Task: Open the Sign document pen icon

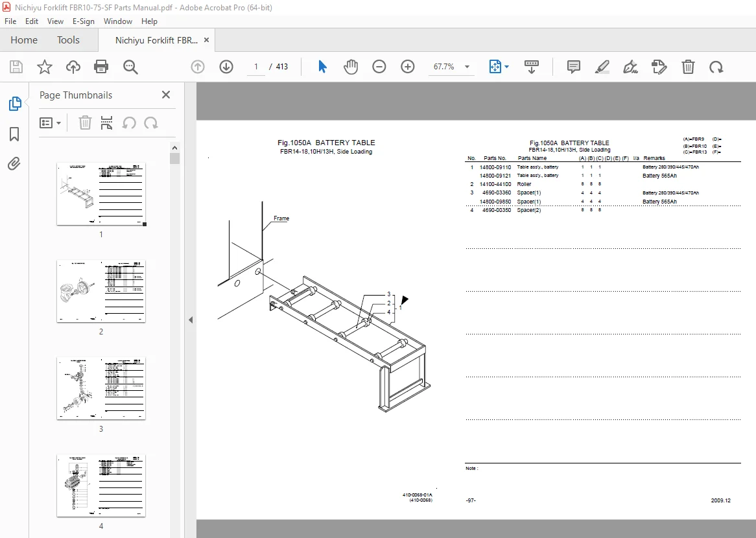Action: coord(630,67)
